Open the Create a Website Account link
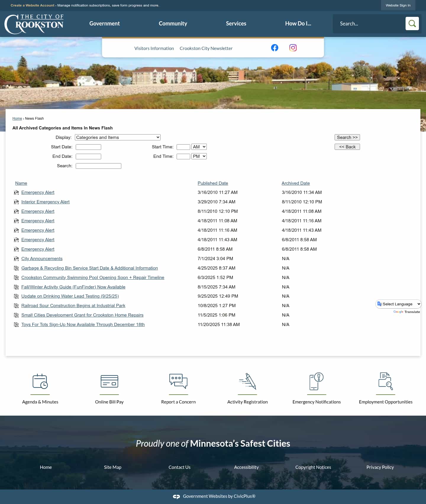The image size is (426, 504). click(33, 5)
